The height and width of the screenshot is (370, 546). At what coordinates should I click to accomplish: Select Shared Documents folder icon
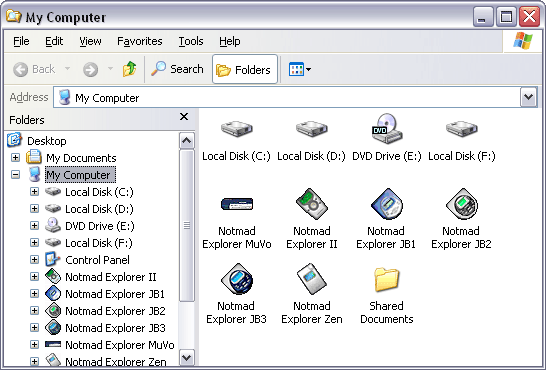[x=387, y=279]
